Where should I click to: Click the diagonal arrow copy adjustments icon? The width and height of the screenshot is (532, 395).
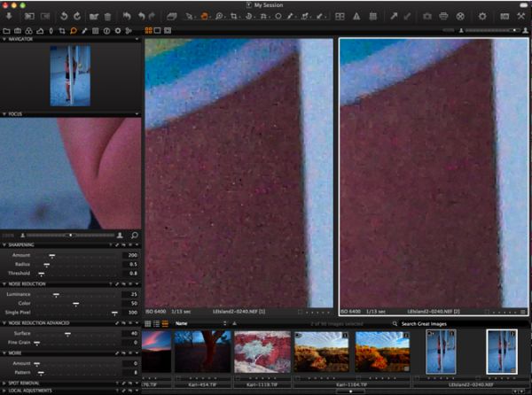coord(394,16)
